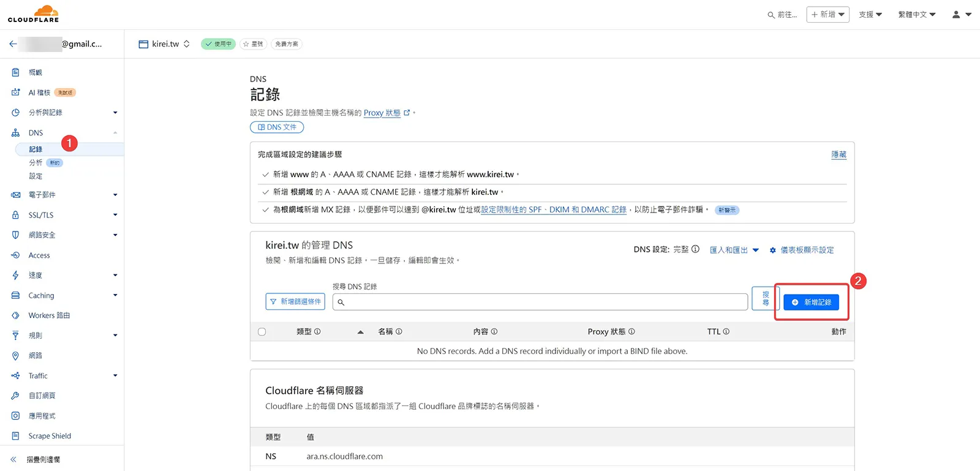Click the 搜尋 button
The image size is (980, 471).
click(x=766, y=298)
